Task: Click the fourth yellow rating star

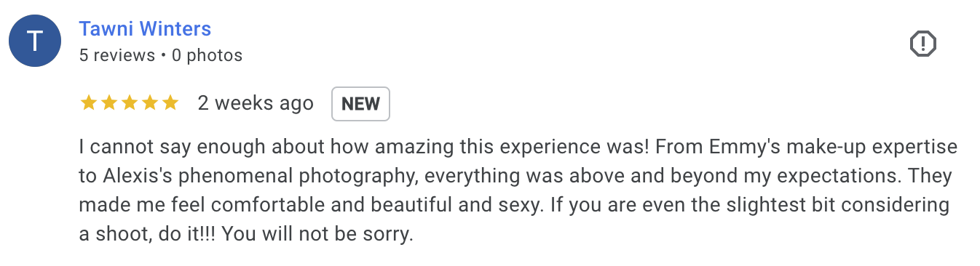Action: pos(150,103)
